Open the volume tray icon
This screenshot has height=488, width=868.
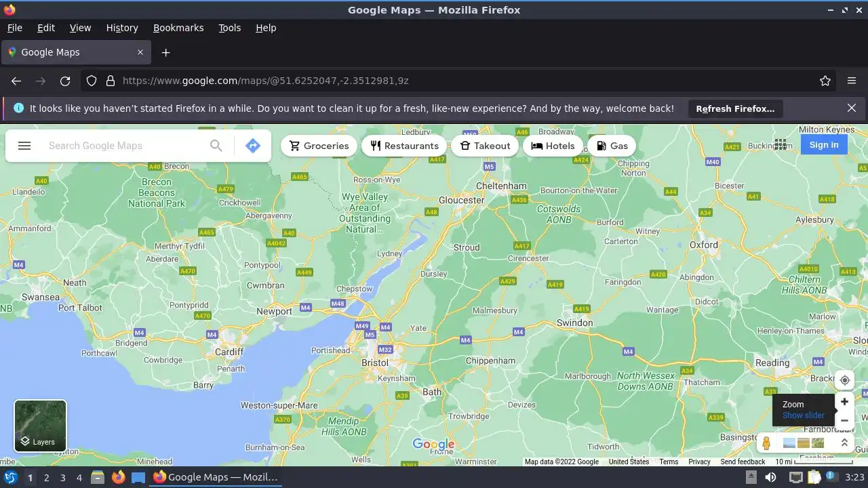pos(770,477)
